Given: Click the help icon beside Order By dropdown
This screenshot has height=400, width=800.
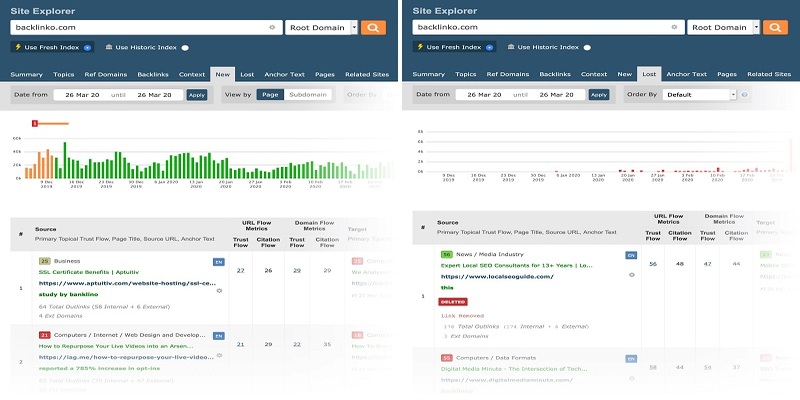Looking at the screenshot, I should point(744,95).
